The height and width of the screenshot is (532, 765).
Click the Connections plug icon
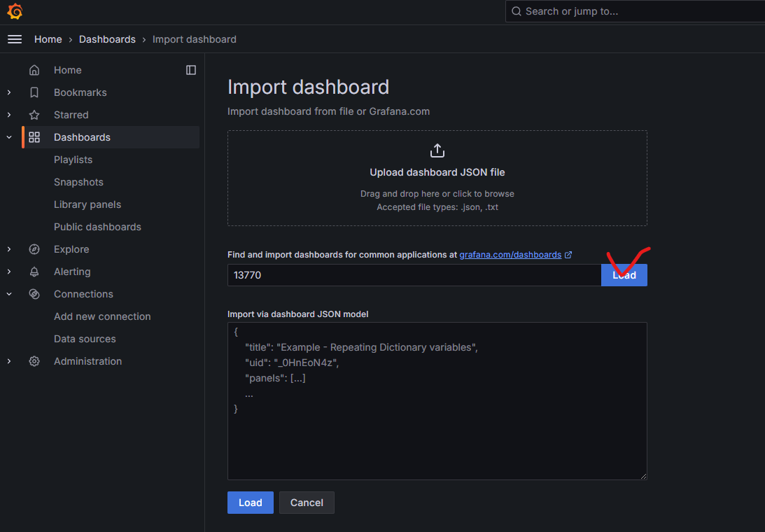[x=34, y=294]
